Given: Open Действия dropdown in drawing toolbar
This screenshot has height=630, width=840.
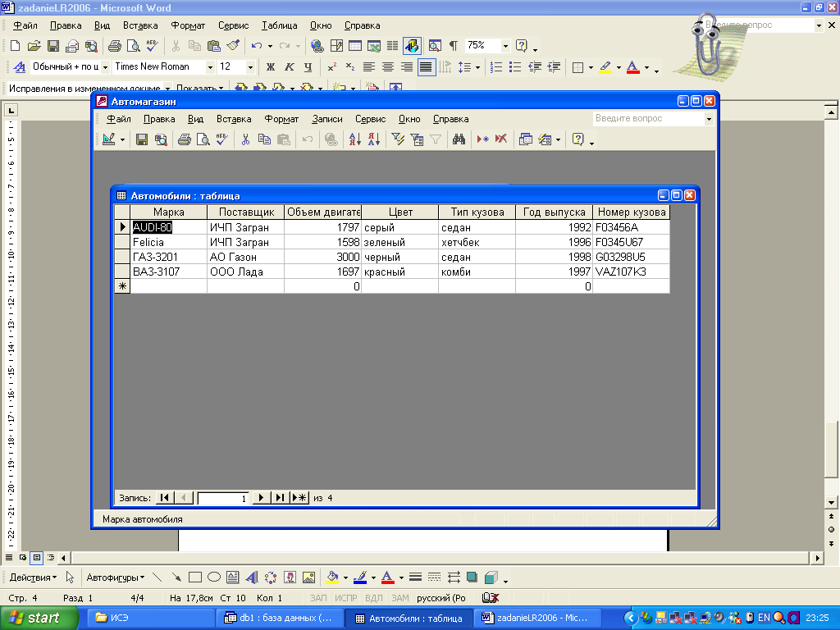Looking at the screenshot, I should 33,577.
